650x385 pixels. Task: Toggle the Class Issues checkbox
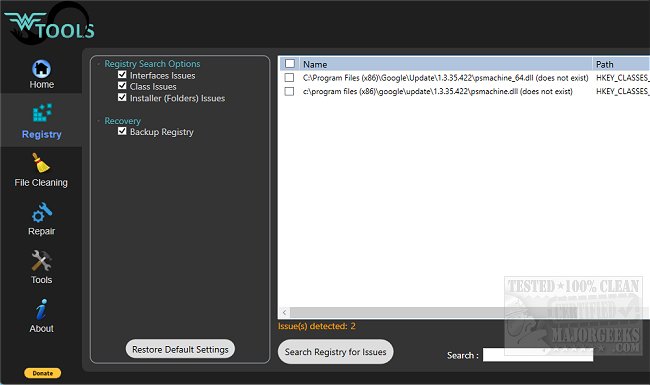click(x=122, y=86)
